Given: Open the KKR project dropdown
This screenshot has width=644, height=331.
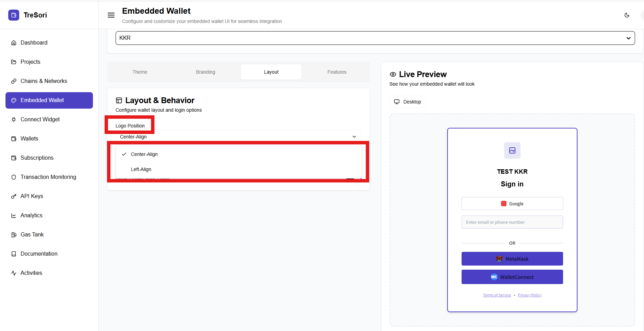Looking at the screenshot, I should [375, 38].
